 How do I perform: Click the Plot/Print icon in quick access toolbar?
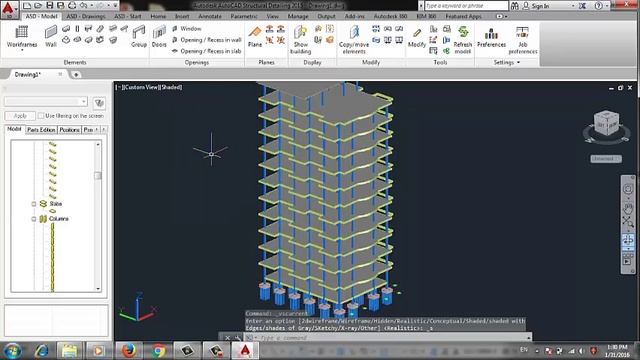(x=72, y=5)
